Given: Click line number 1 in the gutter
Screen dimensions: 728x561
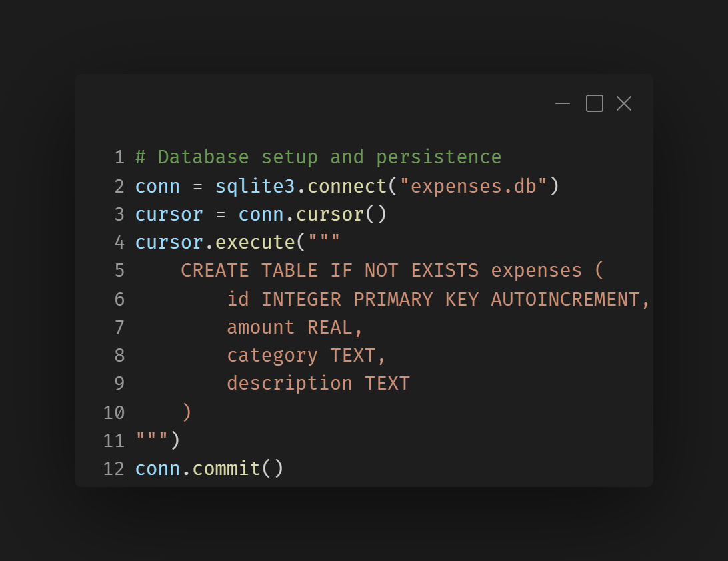Looking at the screenshot, I should tap(119, 157).
